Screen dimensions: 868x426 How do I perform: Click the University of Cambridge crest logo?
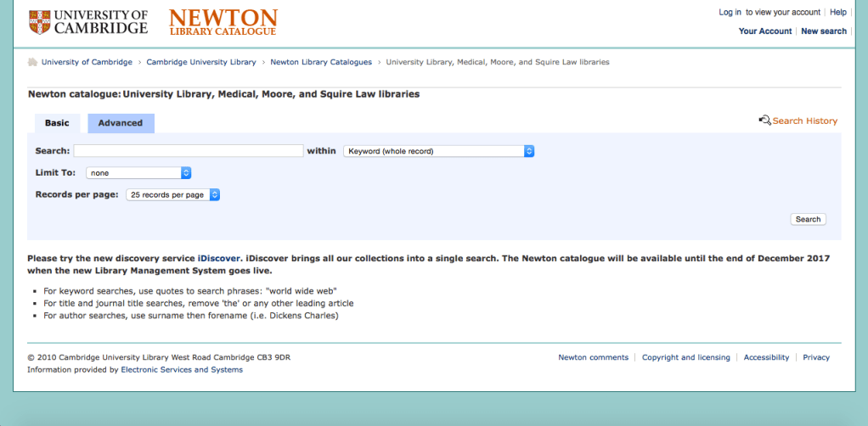click(x=38, y=22)
